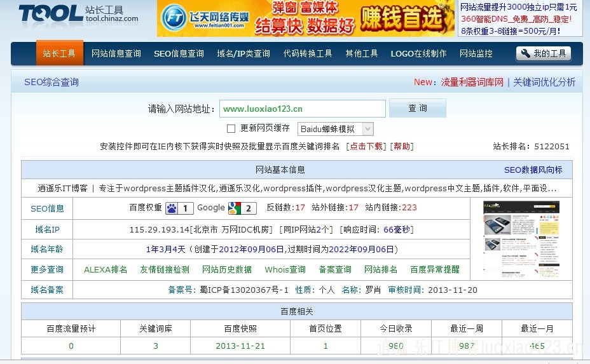Open the 关键词优化分析 link
Image resolution: width=590 pixels, height=364 pixels.
[x=544, y=82]
